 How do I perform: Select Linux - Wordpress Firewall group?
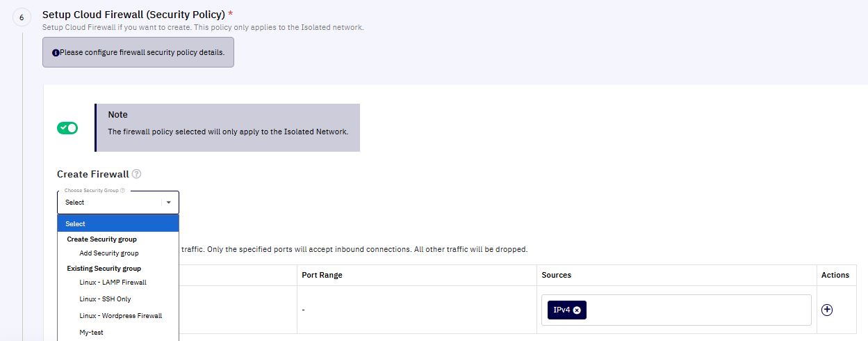[121, 316]
